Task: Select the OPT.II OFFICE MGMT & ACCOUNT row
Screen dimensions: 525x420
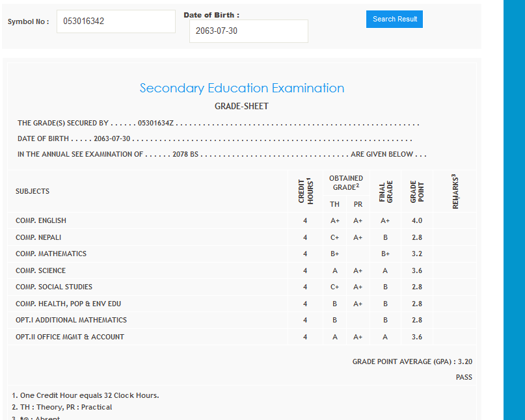Action: click(x=70, y=337)
